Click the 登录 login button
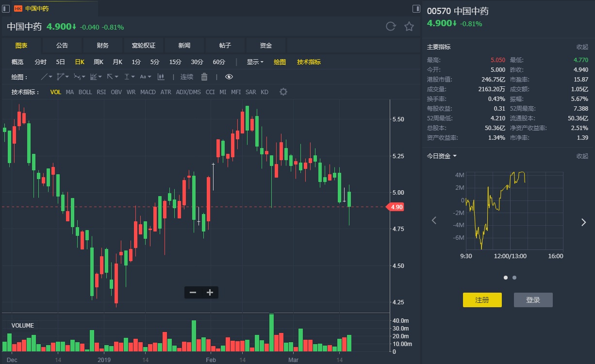The image size is (595, 364). tap(533, 300)
